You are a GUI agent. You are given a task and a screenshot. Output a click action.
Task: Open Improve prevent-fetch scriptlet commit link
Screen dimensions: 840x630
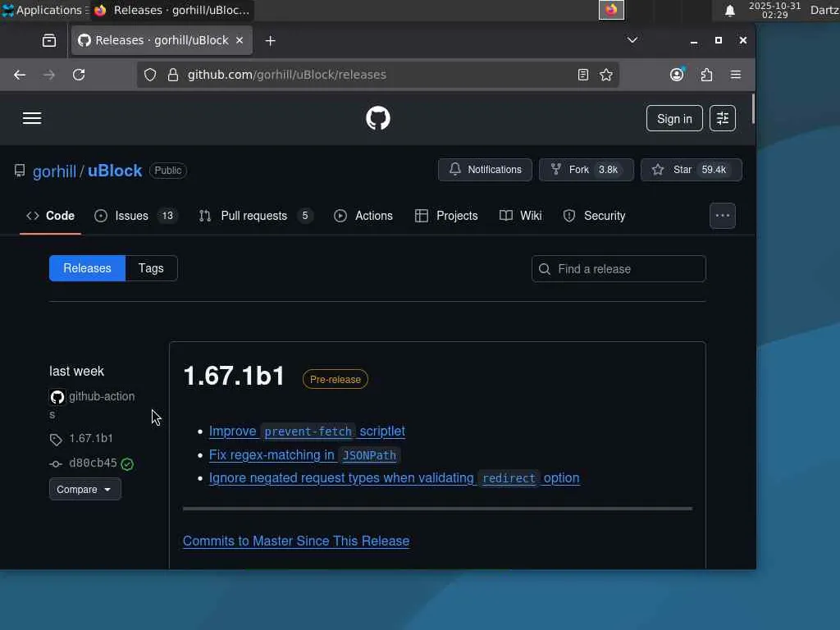click(307, 431)
